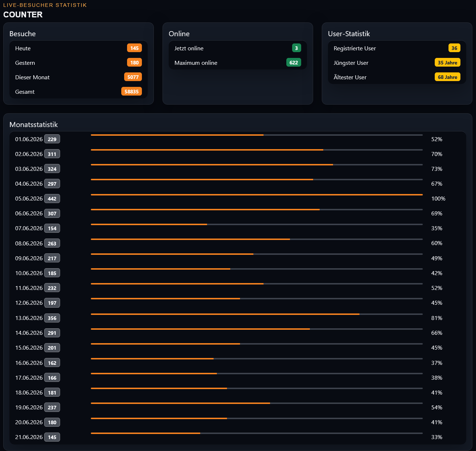Viewport: 476px width, 451px height.
Task: Click the 73% percentage value
Action: pyautogui.click(x=437, y=169)
